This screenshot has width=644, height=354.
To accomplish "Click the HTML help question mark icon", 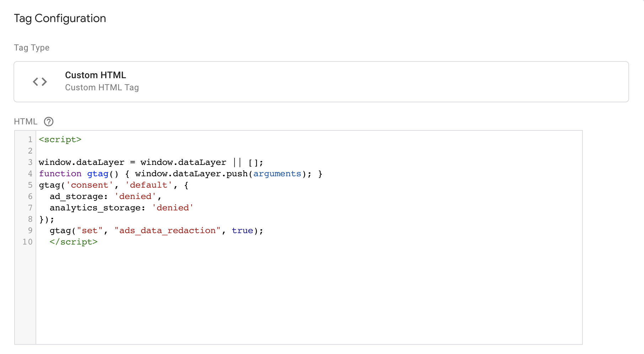I will pos(49,122).
